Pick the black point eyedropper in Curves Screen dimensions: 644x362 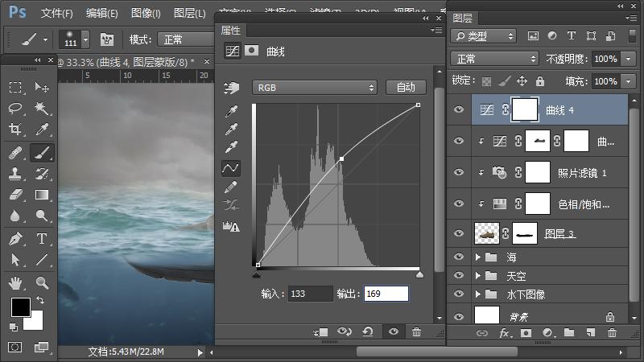(231, 111)
